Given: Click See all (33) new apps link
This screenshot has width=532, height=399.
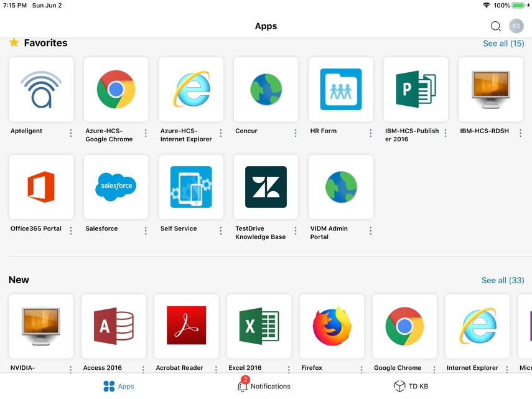Looking at the screenshot, I should 503,280.
